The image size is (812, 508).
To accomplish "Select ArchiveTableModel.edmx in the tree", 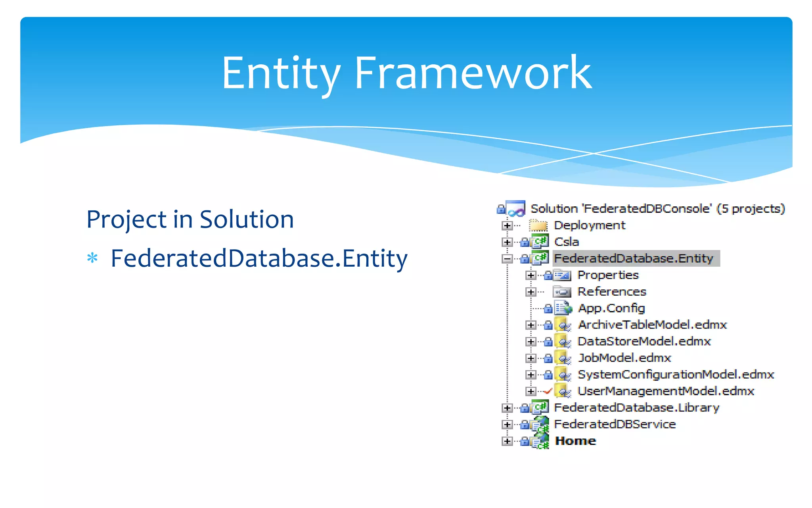I will (652, 325).
